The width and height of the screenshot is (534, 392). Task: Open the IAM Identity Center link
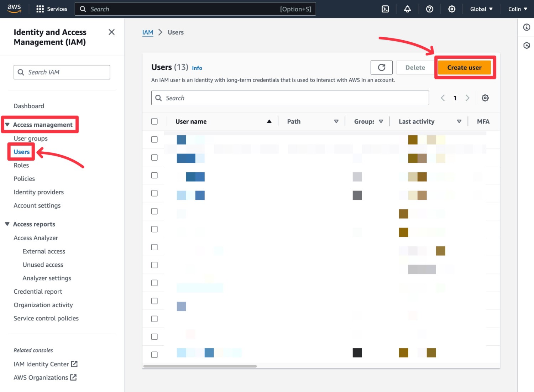[41, 364]
